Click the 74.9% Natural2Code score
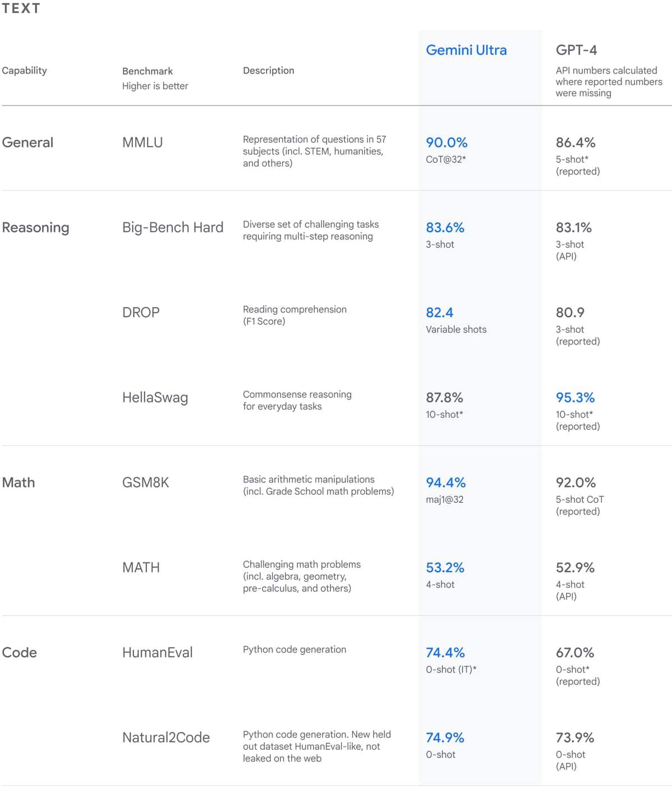This screenshot has width=672, height=788. click(445, 737)
